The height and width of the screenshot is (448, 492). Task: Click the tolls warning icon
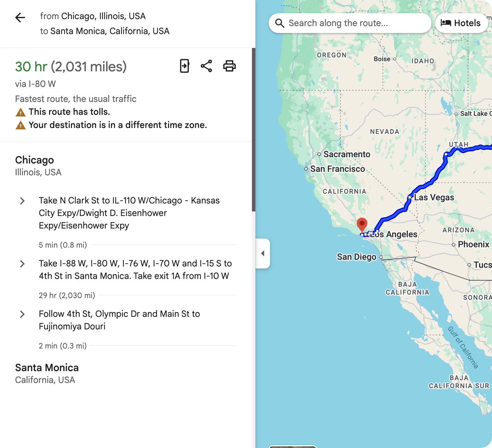[x=21, y=112]
